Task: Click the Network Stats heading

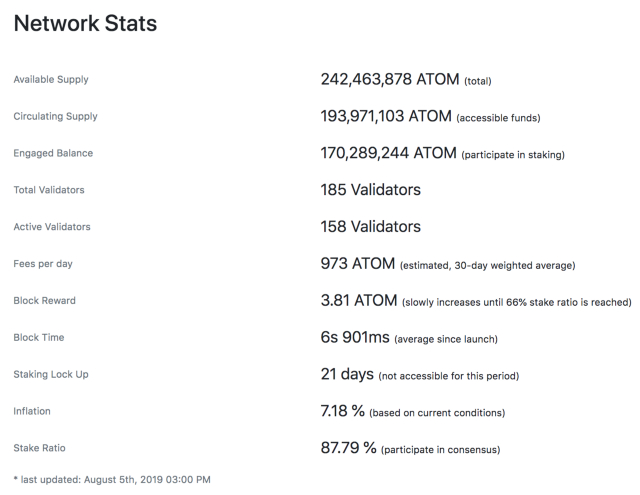Action: 85,24
